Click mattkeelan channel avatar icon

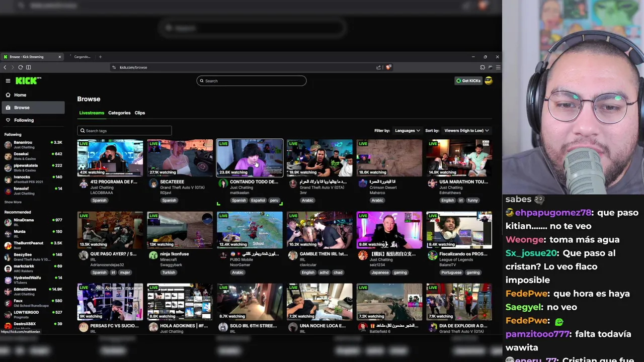pos(223,184)
